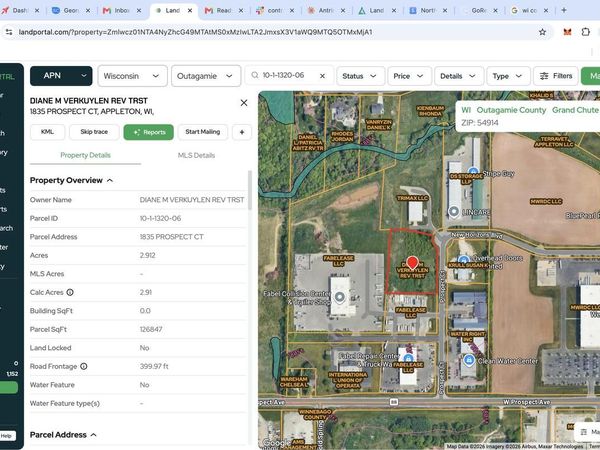Open Price filter dropdown
Screen dimensions: 600x450
(409, 76)
